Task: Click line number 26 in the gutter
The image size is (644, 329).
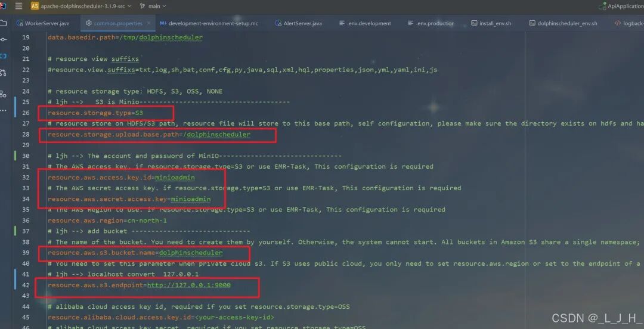Action: [26, 113]
